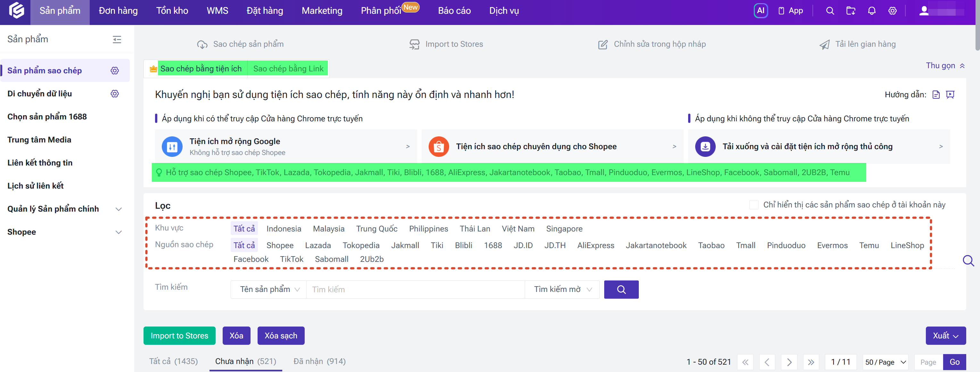Click the header search magnifier icon
This screenshot has height=372, width=980.
(830, 11)
